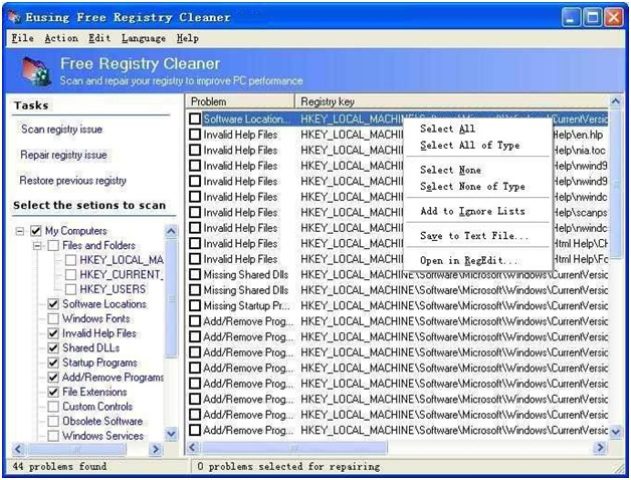Click sections tree scroll left arrow

pyautogui.click(x=19, y=449)
